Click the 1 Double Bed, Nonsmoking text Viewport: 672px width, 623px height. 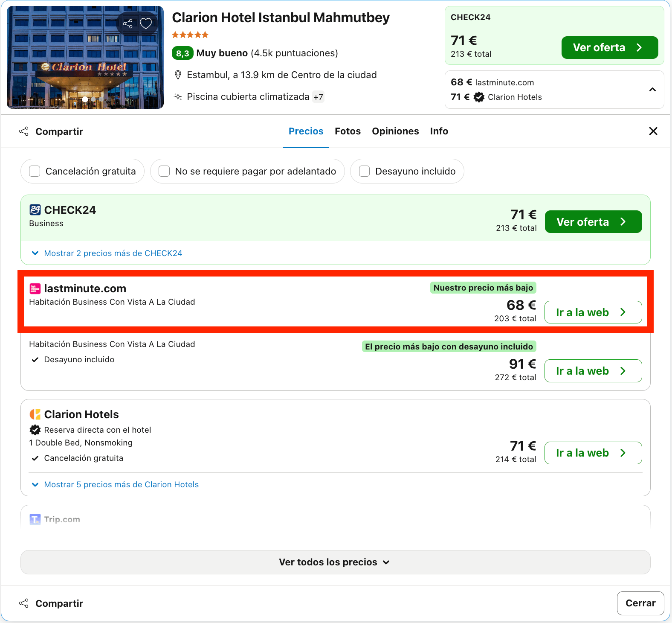(81, 443)
